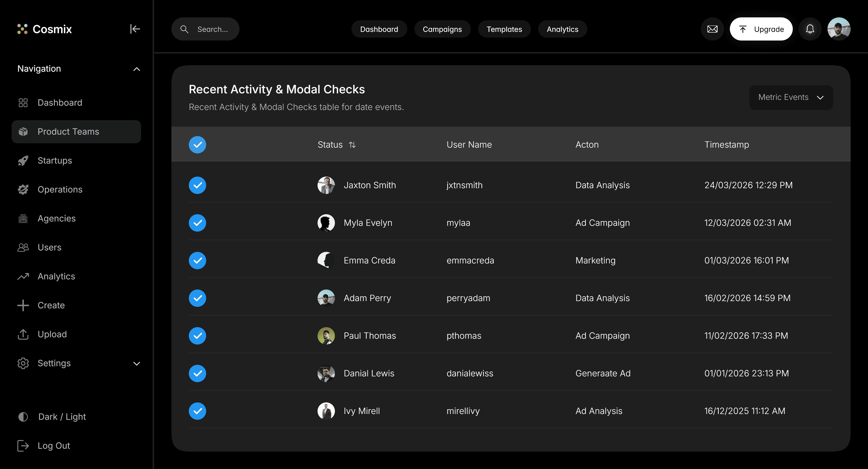Image resolution: width=868 pixels, height=469 pixels.
Task: Collapse the sidebar with arrow icon
Action: coord(135,29)
